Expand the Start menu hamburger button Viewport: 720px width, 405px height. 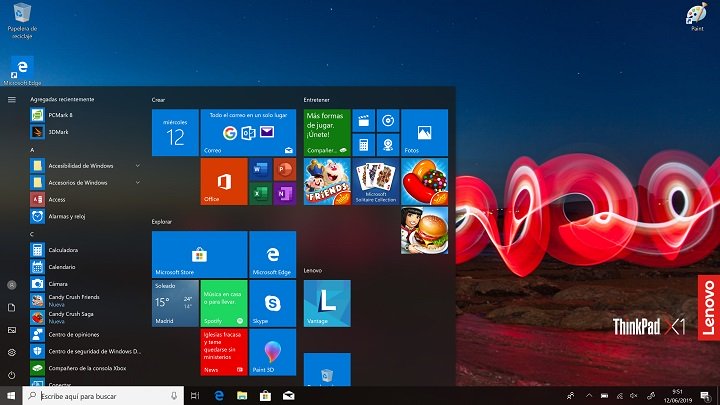(x=12, y=100)
